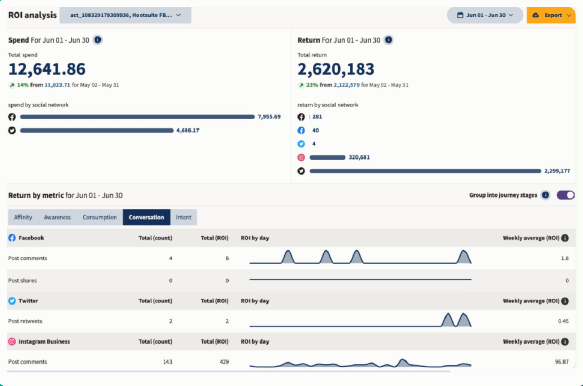This screenshot has width=583, height=386.
Task: Switch to the Consumption tab
Action: point(100,217)
